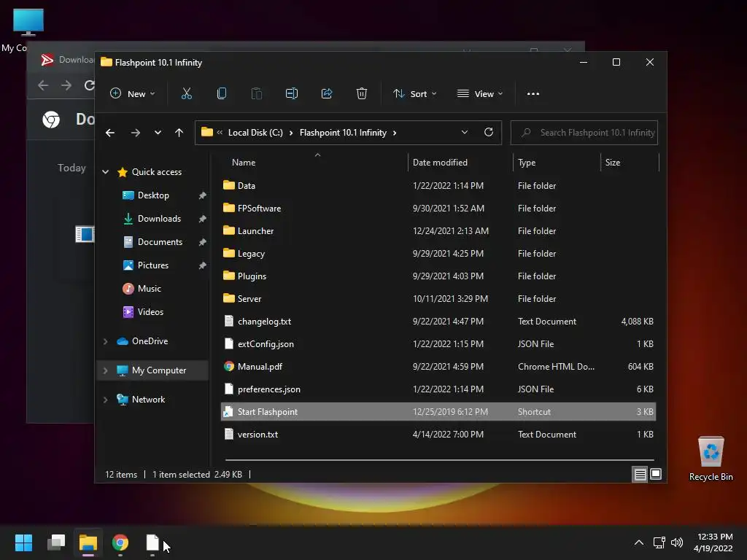
Task: Click Flashpoint 10.1 Infinity breadcrumb
Action: 343,133
